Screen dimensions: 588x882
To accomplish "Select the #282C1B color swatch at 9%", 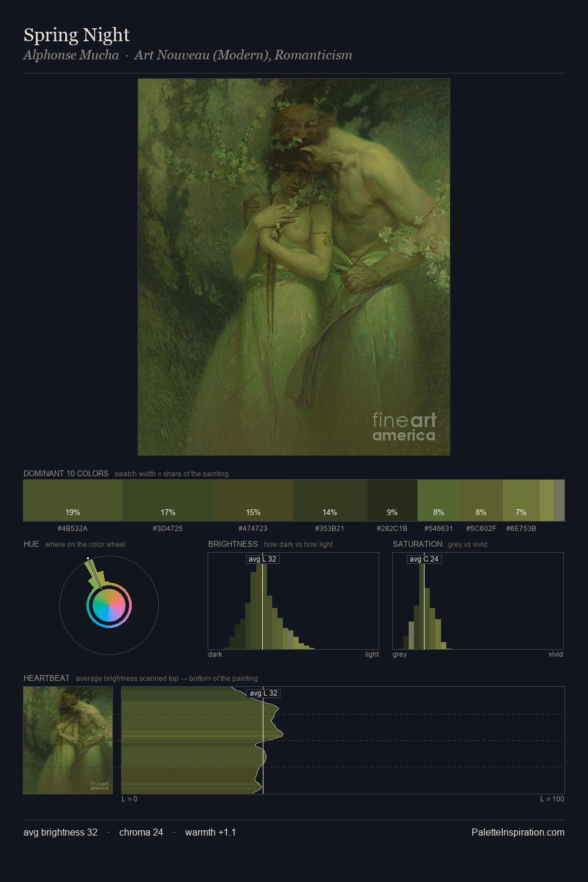I will (392, 500).
